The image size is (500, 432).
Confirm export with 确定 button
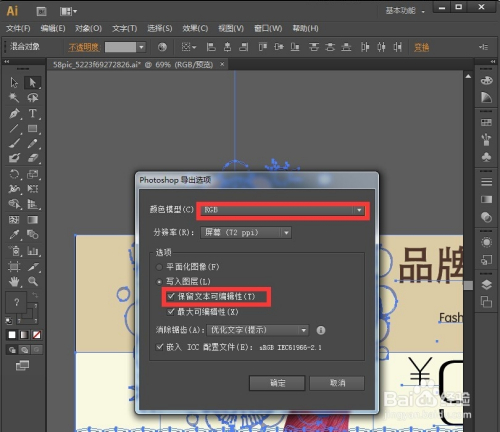(277, 383)
